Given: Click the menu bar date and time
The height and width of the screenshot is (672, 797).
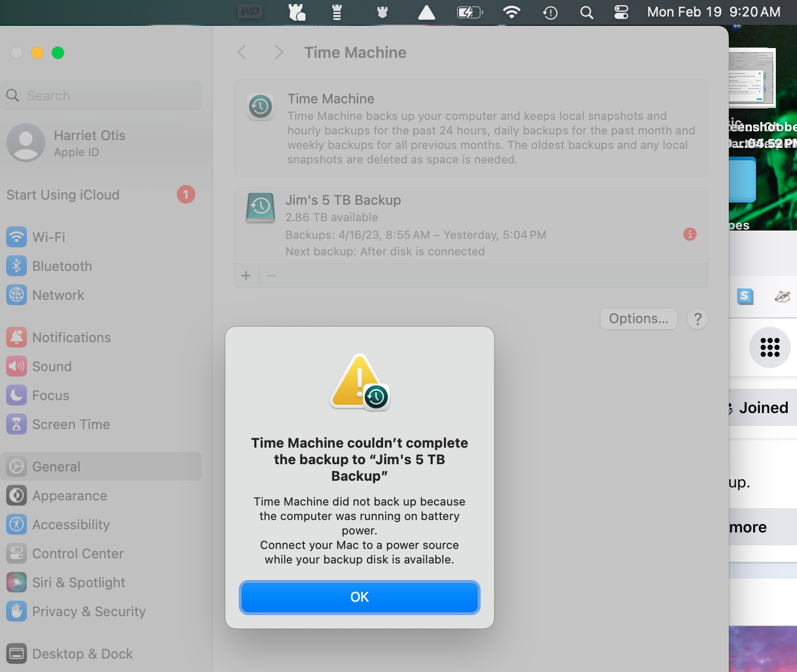Looking at the screenshot, I should 714,12.
